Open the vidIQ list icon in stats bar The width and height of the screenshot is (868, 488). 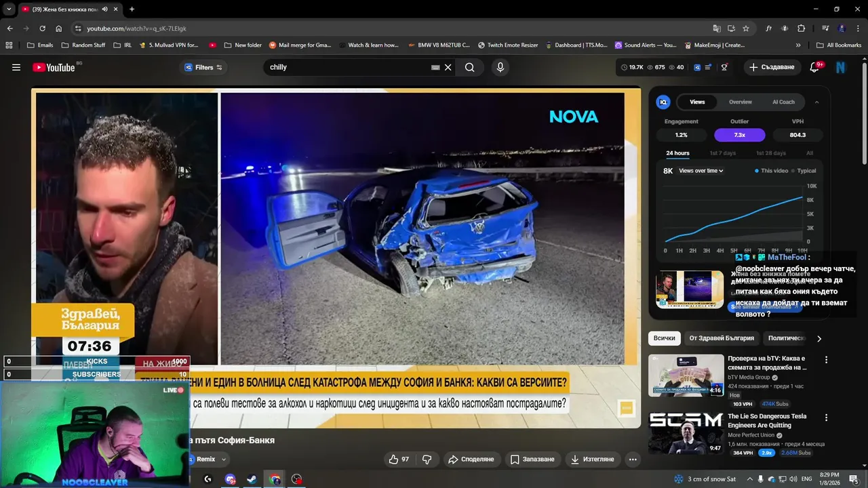coord(708,67)
